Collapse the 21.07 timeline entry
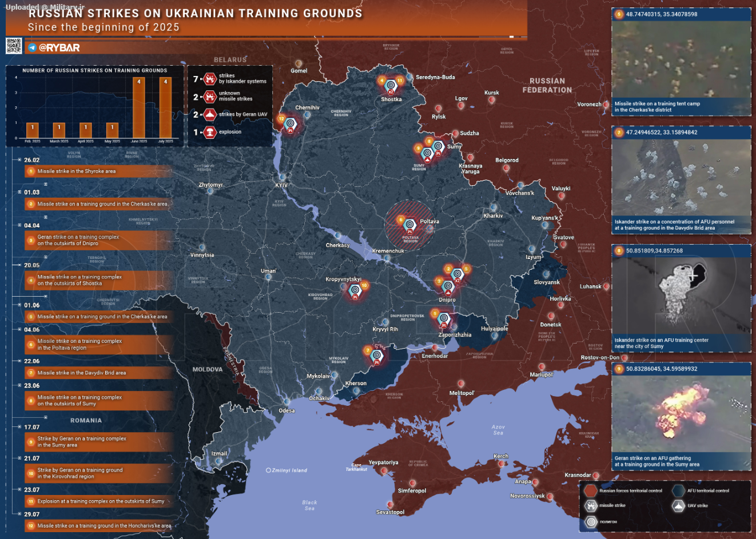The height and width of the screenshot is (539, 756). click(x=19, y=458)
